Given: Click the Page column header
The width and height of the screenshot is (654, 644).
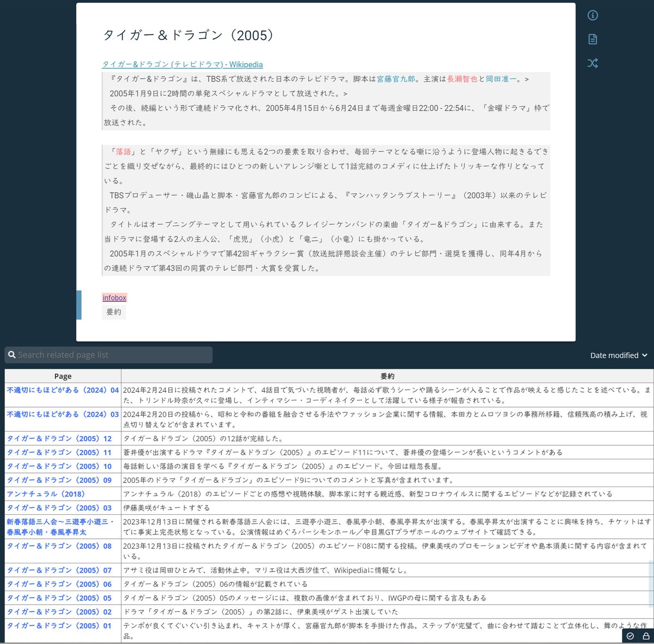Looking at the screenshot, I should [x=63, y=375].
